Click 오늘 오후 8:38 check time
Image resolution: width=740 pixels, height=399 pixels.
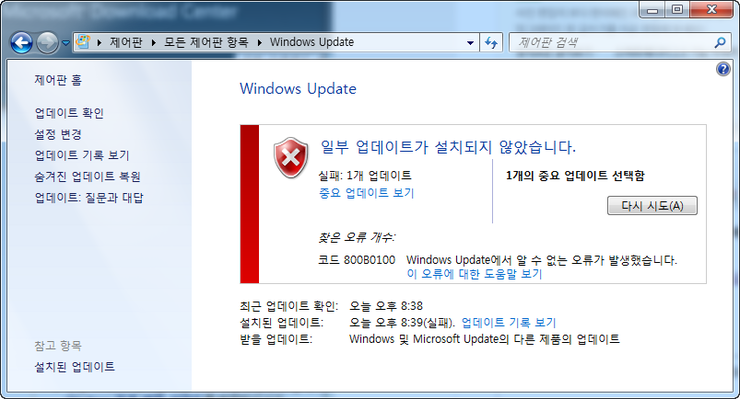tap(386, 306)
